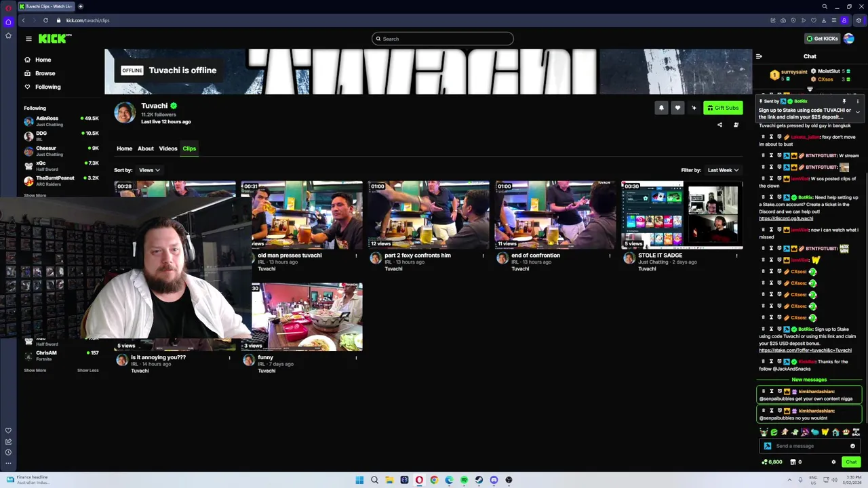Open Opera sidebar home icon

tap(8, 22)
